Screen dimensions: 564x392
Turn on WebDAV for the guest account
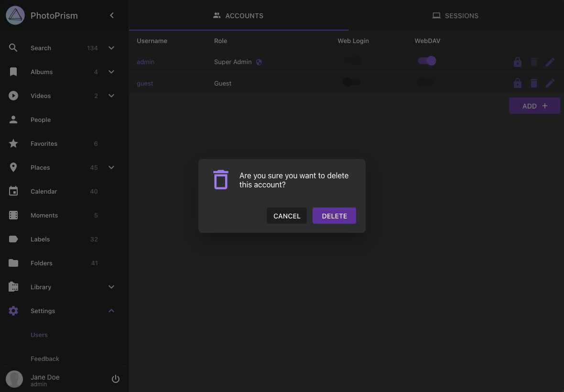click(425, 82)
